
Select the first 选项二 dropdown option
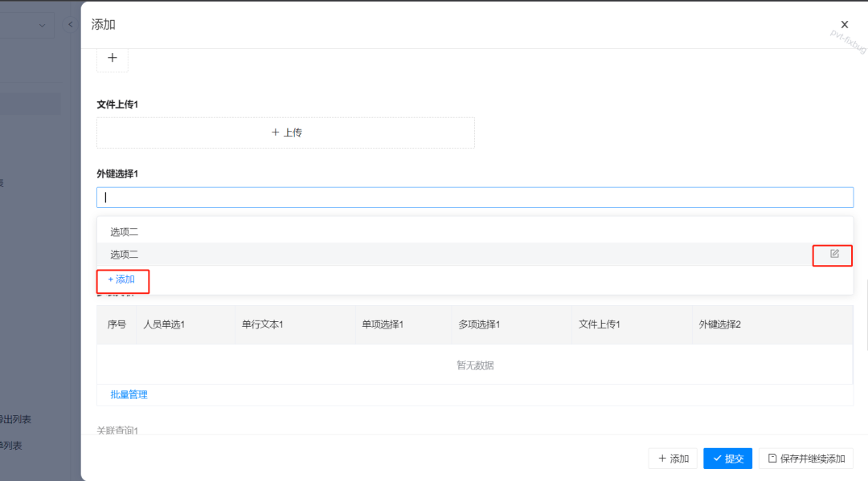coord(475,232)
